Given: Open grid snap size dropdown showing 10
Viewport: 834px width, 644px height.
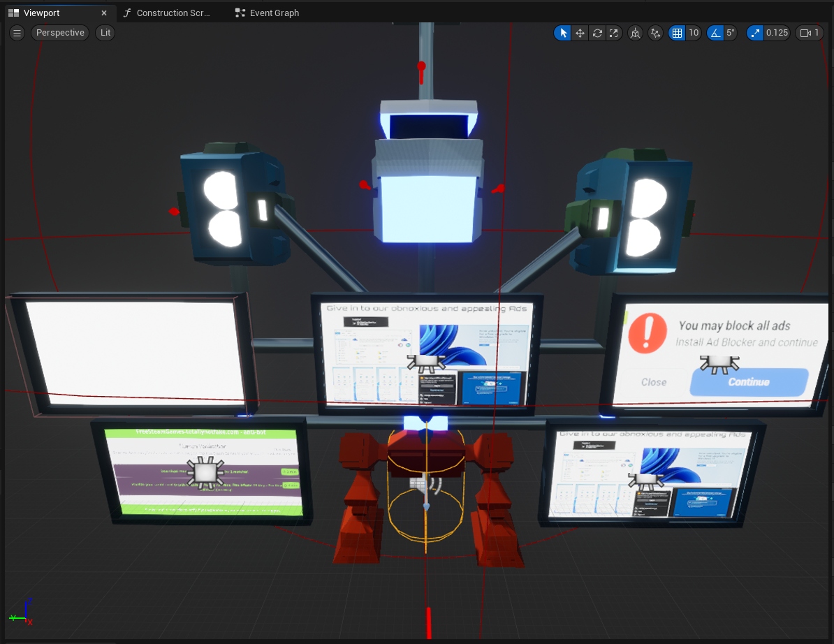Looking at the screenshot, I should [x=694, y=33].
